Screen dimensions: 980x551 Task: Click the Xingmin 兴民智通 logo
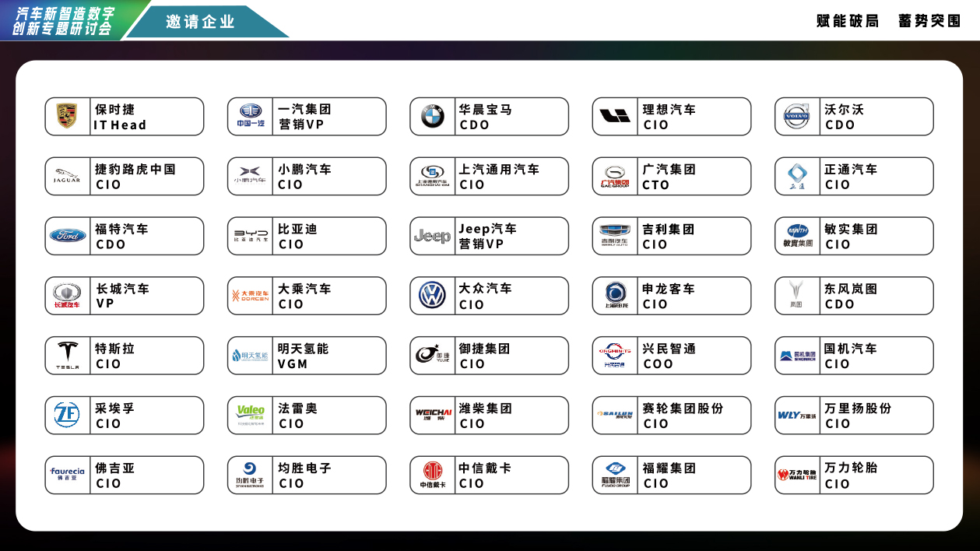click(615, 356)
